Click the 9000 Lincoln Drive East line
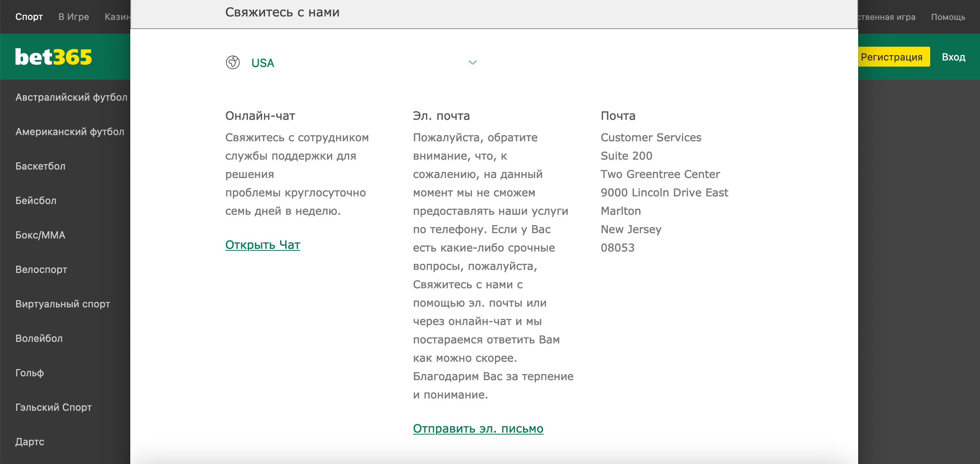Image resolution: width=980 pixels, height=464 pixels. coord(664,193)
